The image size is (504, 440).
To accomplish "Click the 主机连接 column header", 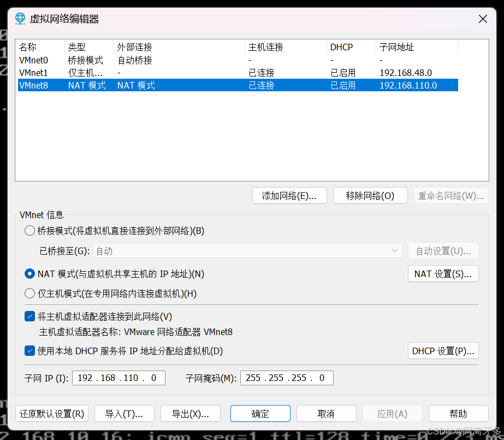I will 286,48.
